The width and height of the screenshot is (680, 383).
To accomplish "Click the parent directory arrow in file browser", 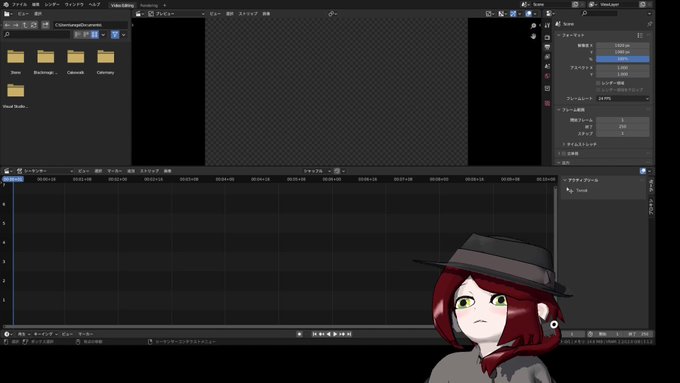I will [25, 25].
